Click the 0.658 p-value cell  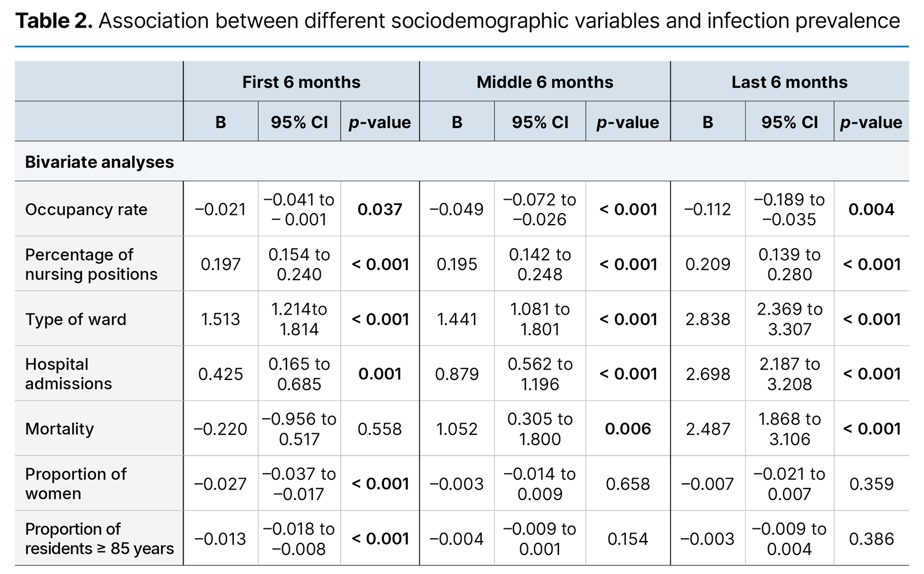[x=628, y=484]
